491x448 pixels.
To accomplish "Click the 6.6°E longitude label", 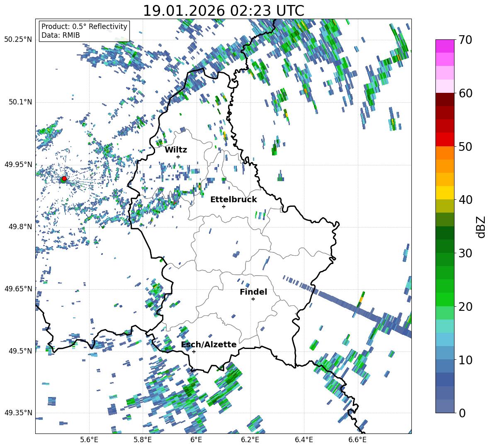I will click(x=357, y=440).
